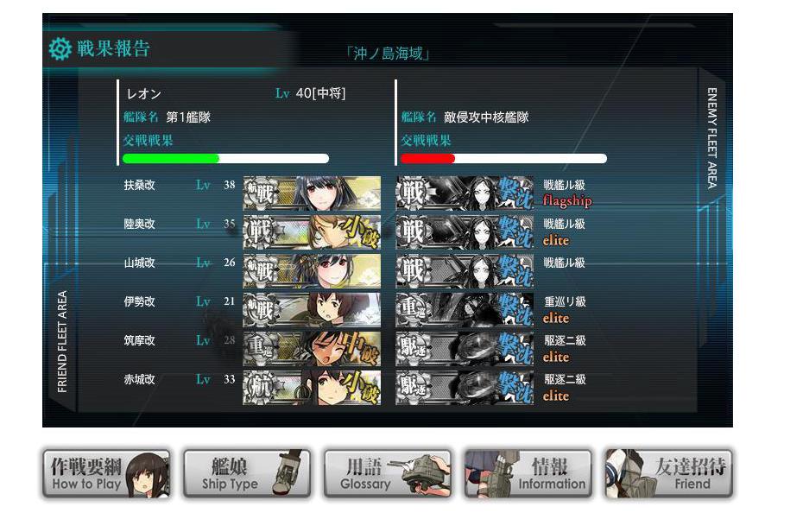Click the last elite 駆逐ニ級 enemy banner
Screen dimensions: 803x532
pyautogui.click(x=465, y=388)
